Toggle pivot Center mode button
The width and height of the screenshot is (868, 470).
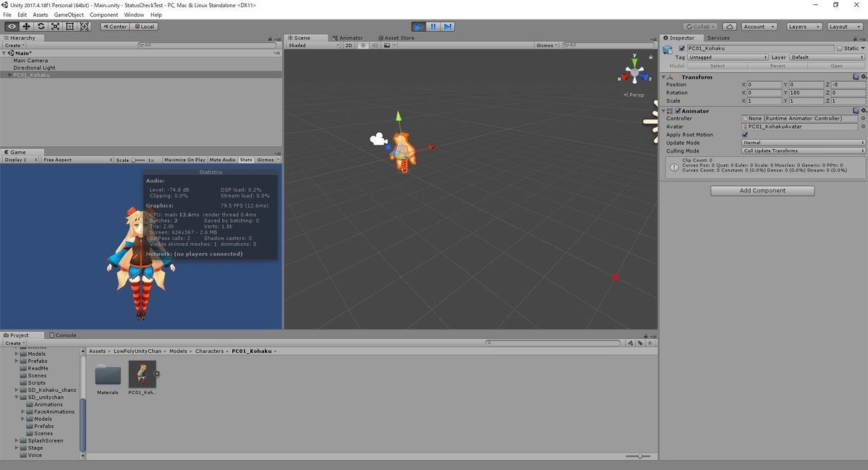115,27
